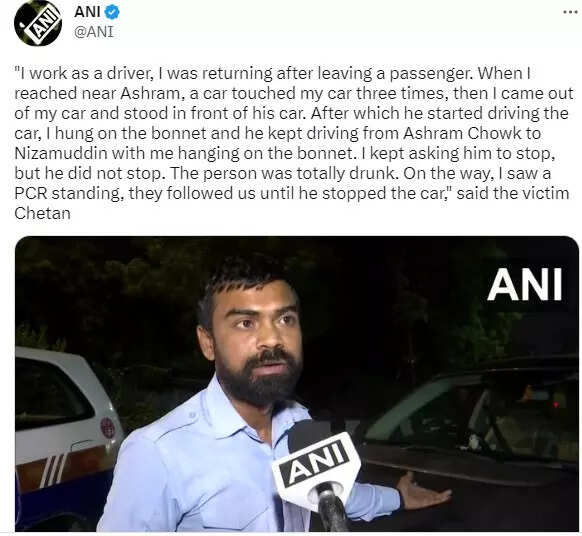Click the word Nizamuddin in the tweet
The image size is (582, 536).
coord(61,153)
